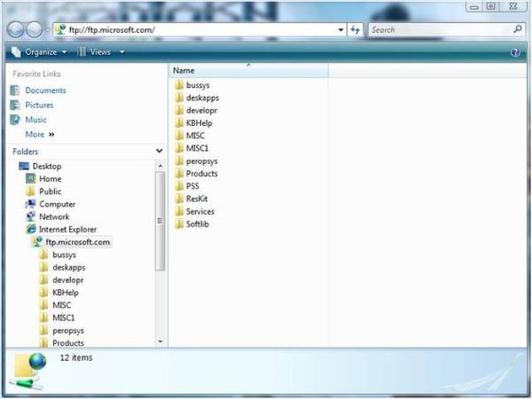The width and height of the screenshot is (532, 399).
Task: Click the Folders tree scroll up arrow
Action: click(160, 166)
